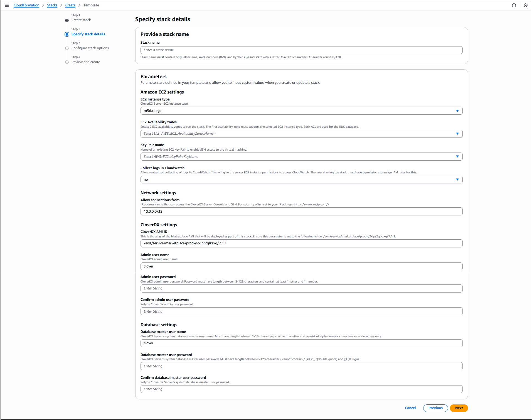Open the info help panel icon
This screenshot has width=532, height=420.
click(514, 5)
